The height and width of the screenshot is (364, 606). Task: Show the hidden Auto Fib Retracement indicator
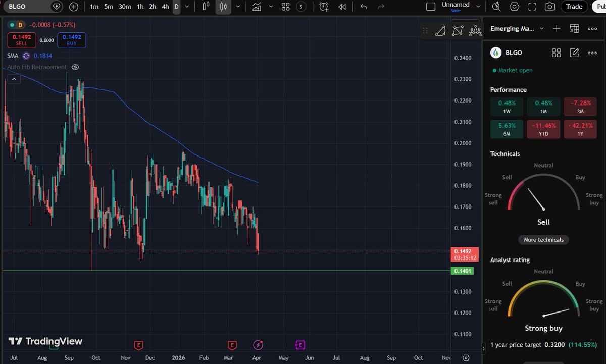click(75, 67)
